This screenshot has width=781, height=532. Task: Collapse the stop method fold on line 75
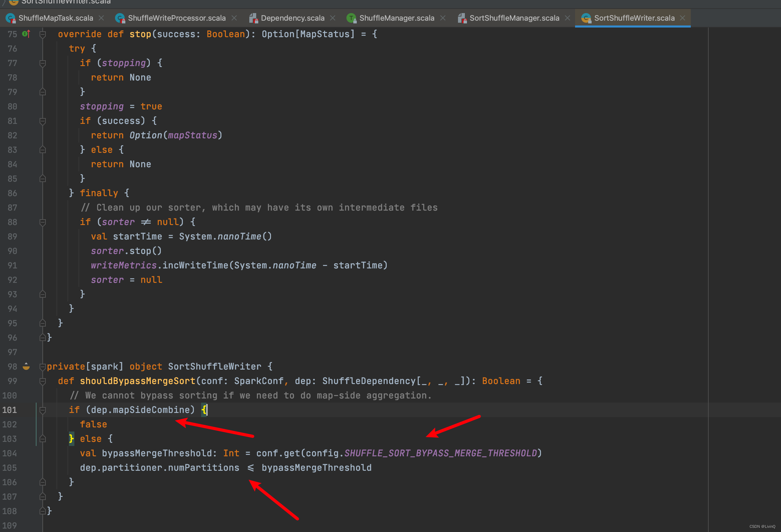43,34
